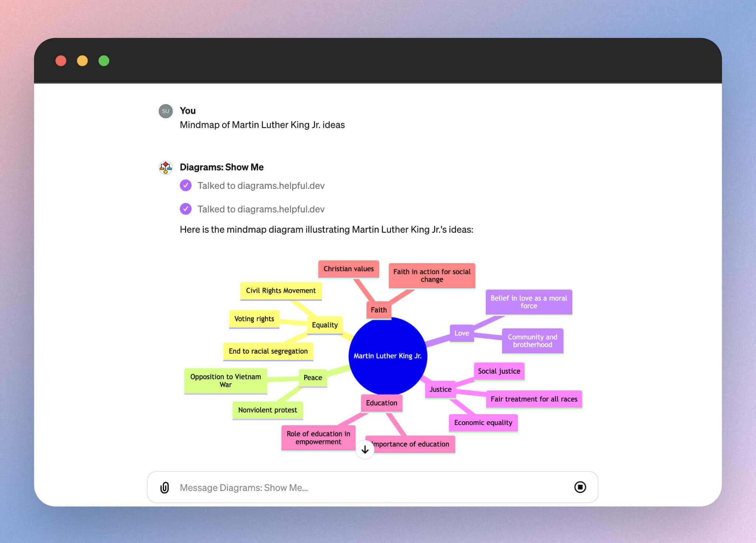Click the purple 'Belief in love as a moral force' swatch
Viewport: 756px width, 543px height.
[529, 302]
